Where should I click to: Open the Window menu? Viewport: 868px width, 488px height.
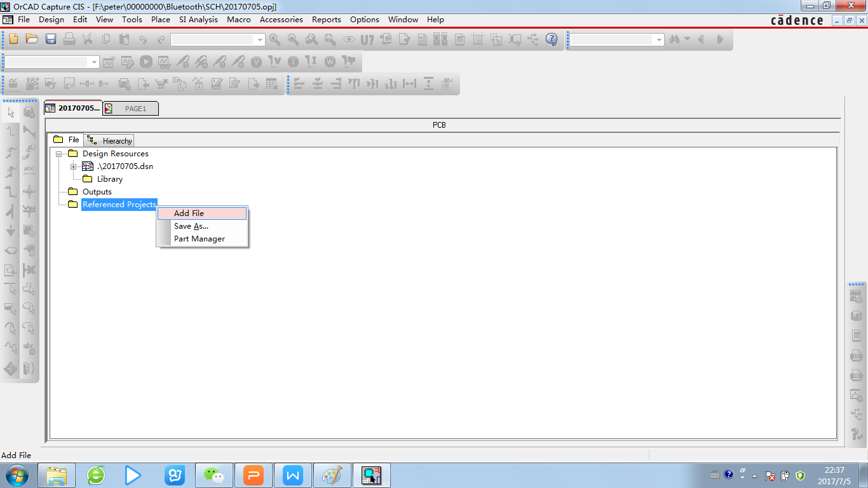pos(403,20)
